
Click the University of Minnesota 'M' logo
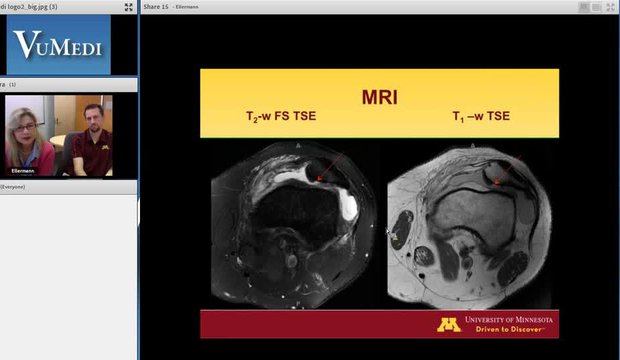449,324
